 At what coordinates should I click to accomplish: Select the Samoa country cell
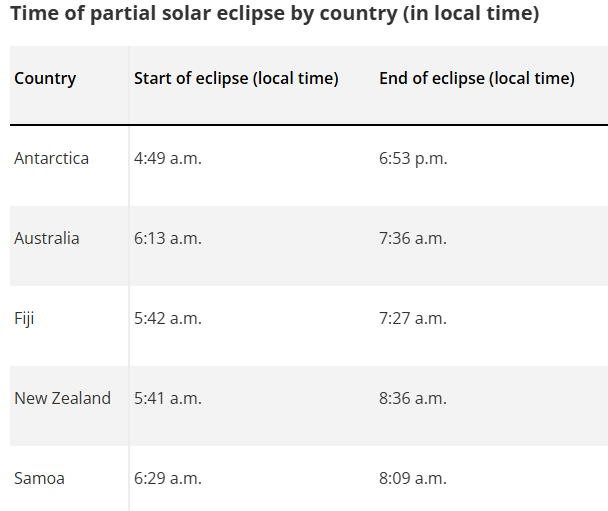pyautogui.click(x=39, y=478)
